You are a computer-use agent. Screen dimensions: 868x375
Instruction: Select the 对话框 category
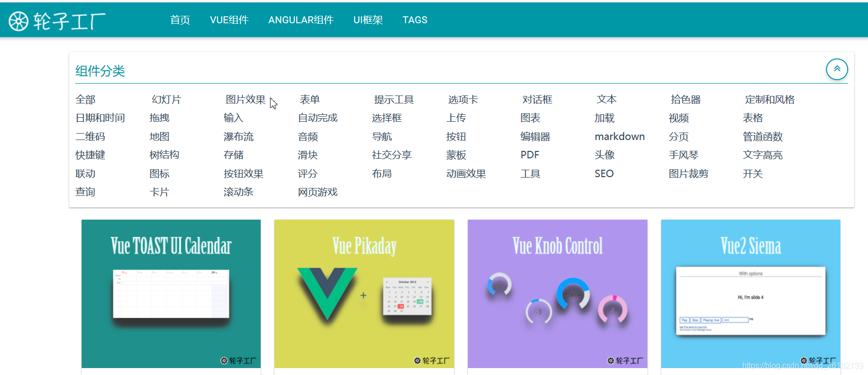(x=537, y=99)
